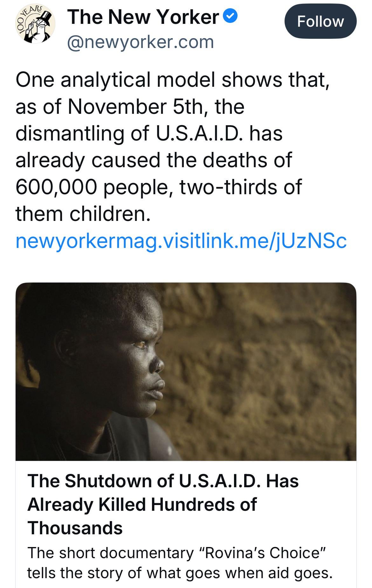Tap the "them children." line of post
The image size is (372, 588).
pyautogui.click(x=83, y=214)
